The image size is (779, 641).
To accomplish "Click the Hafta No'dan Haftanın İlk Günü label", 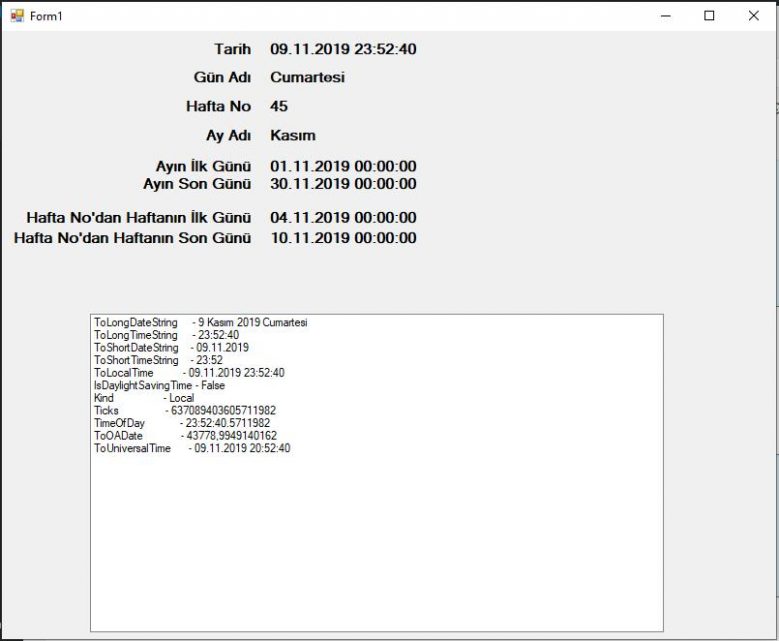I will tap(139, 218).
